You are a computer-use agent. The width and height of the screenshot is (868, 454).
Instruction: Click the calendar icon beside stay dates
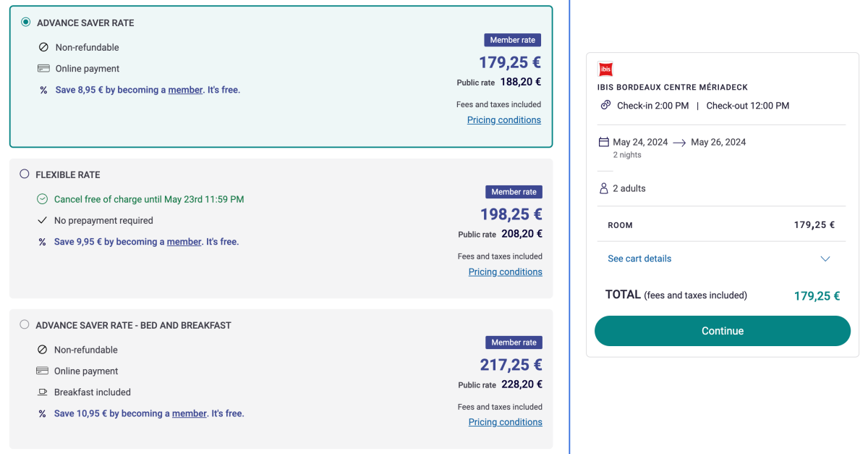click(x=603, y=142)
